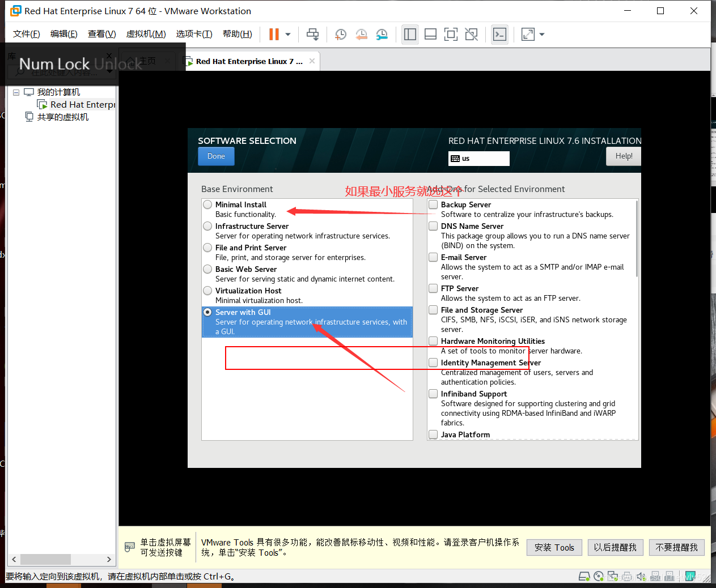
Task: Select Virtualization Host radio button
Action: coord(208,291)
